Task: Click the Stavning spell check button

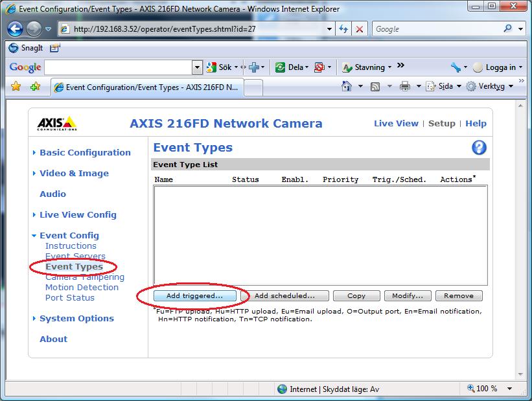Action: click(364, 67)
